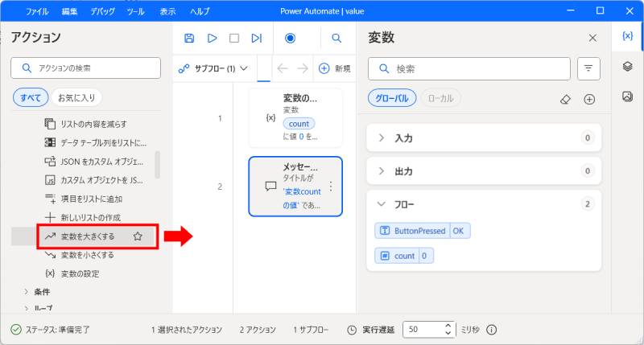
Task: Select the グローバル variables tab
Action: tap(392, 98)
